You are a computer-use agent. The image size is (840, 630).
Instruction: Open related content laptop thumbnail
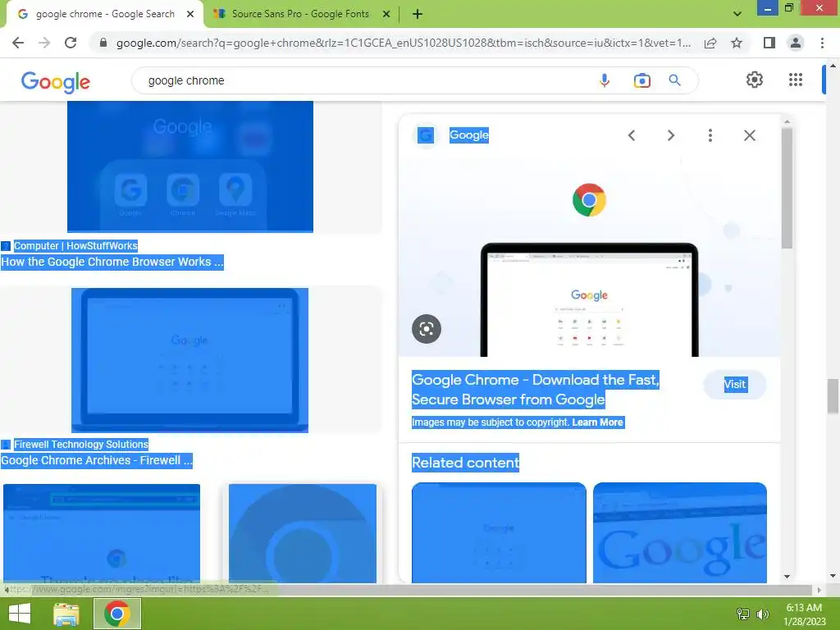click(499, 532)
